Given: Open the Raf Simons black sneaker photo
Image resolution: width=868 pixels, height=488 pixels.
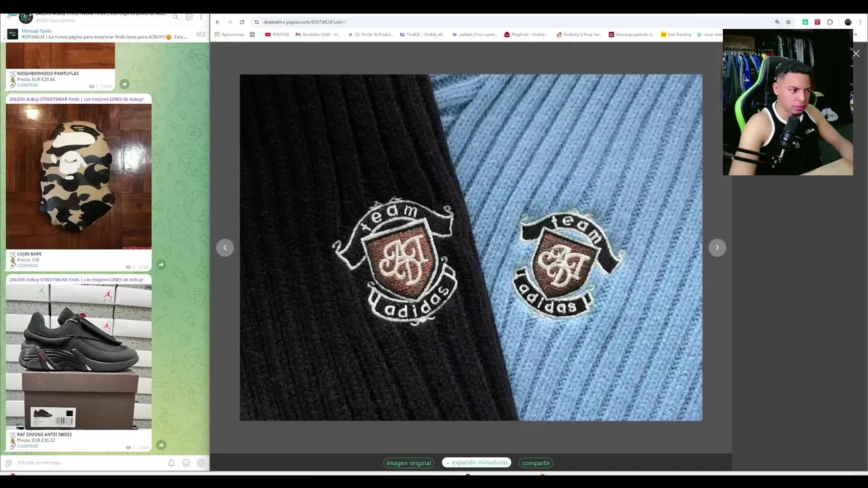Looking at the screenshot, I should (79, 357).
